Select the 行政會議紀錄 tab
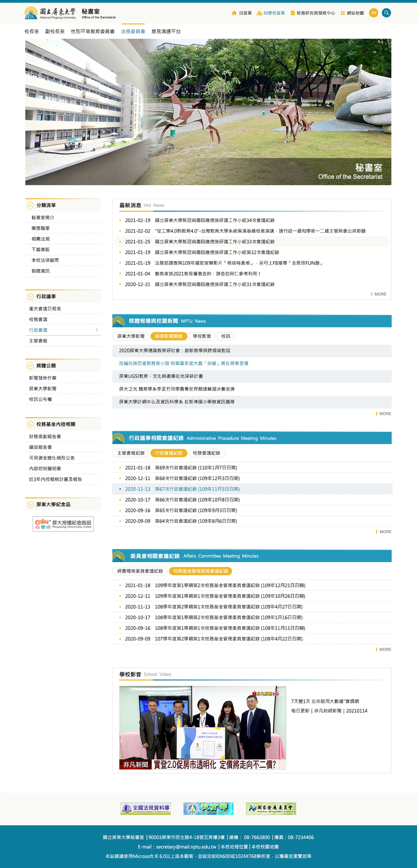 (x=169, y=453)
